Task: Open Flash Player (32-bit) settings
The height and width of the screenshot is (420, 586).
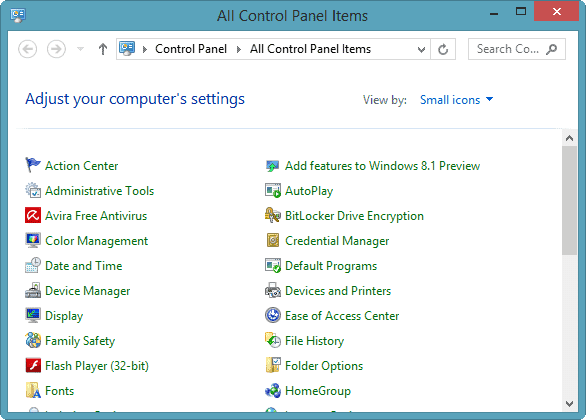Action: pos(97,366)
